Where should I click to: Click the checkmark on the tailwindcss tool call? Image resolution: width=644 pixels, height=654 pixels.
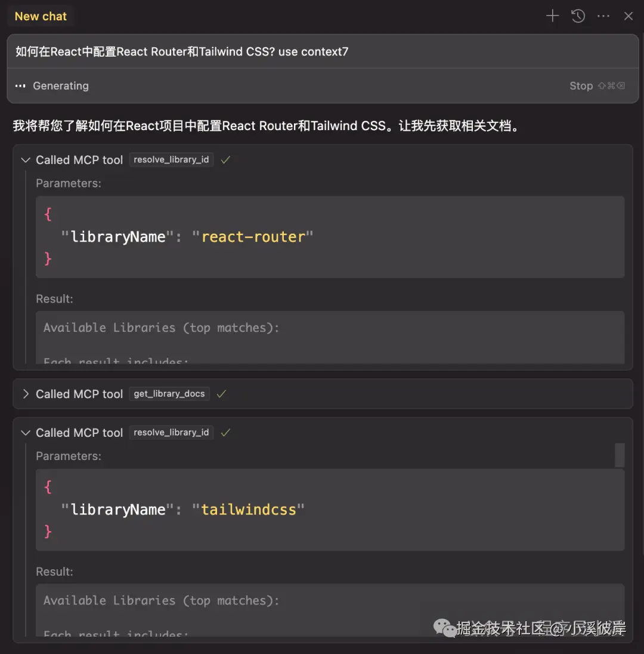[x=225, y=432]
